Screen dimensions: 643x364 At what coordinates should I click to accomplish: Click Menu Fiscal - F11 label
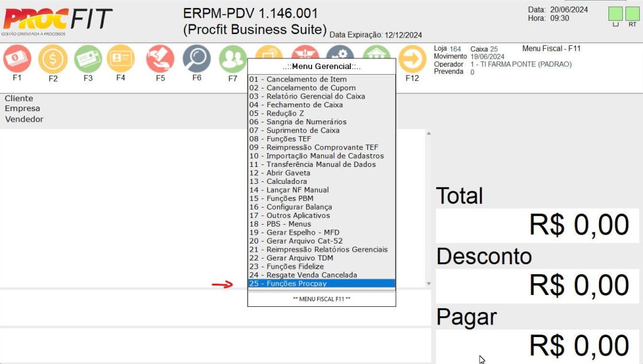click(551, 48)
